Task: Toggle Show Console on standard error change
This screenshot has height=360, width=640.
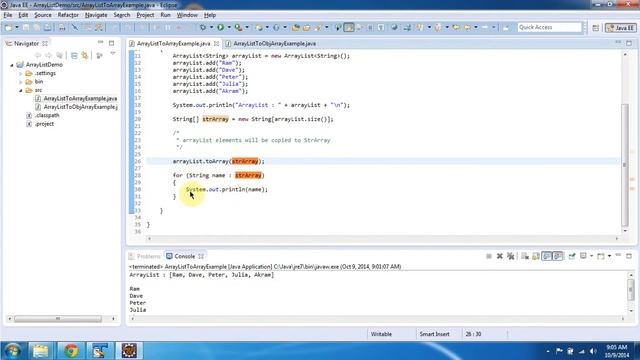Action: (x=558, y=256)
